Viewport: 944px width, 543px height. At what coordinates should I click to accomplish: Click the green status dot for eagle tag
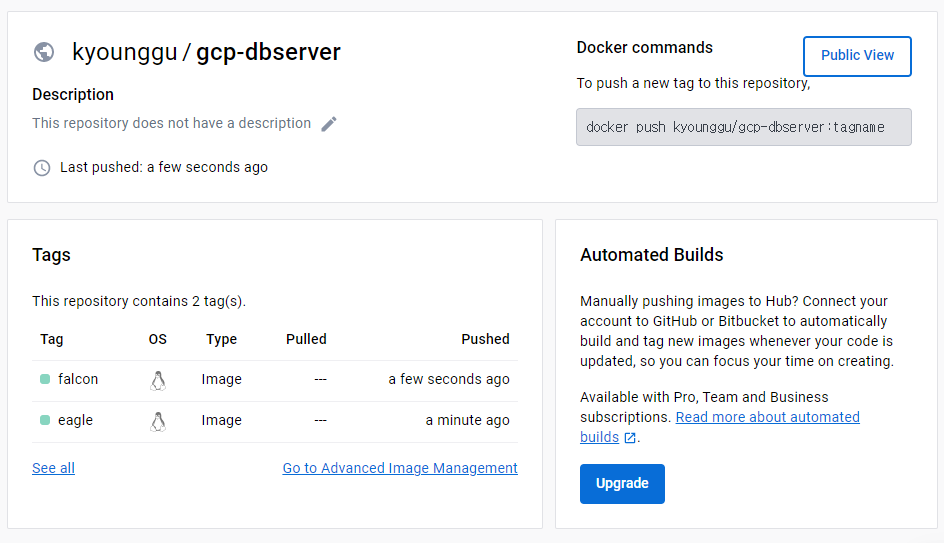[45, 420]
